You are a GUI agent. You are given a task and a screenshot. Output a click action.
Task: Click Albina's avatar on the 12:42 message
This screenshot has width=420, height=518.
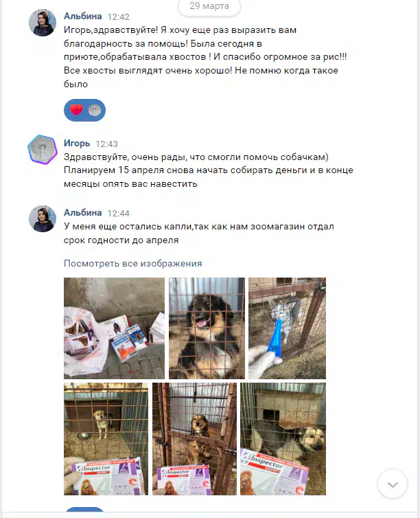(x=43, y=23)
